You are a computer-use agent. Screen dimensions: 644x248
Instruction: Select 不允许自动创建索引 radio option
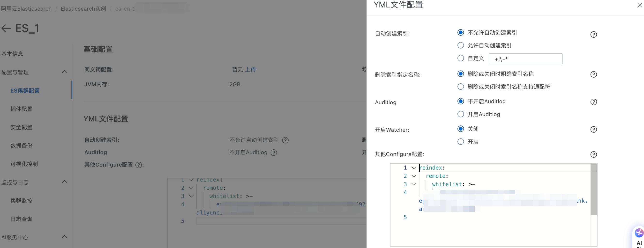tap(460, 32)
